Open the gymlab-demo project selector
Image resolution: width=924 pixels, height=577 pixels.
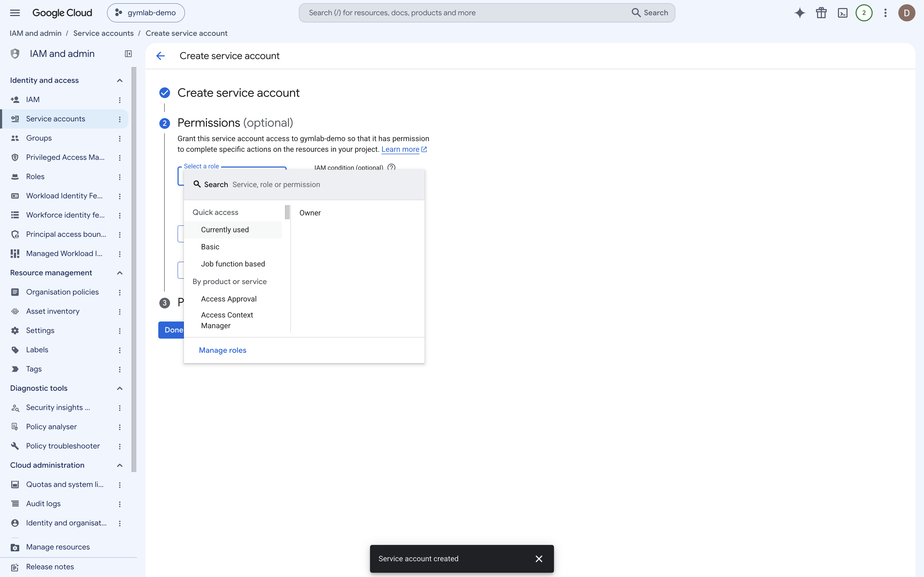[x=146, y=13]
